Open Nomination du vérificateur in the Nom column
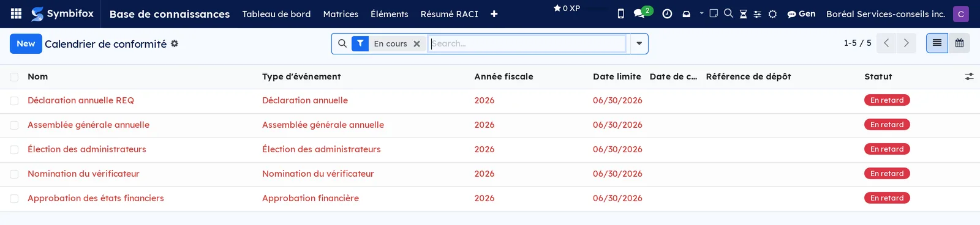The width and height of the screenshot is (980, 225). 83,174
